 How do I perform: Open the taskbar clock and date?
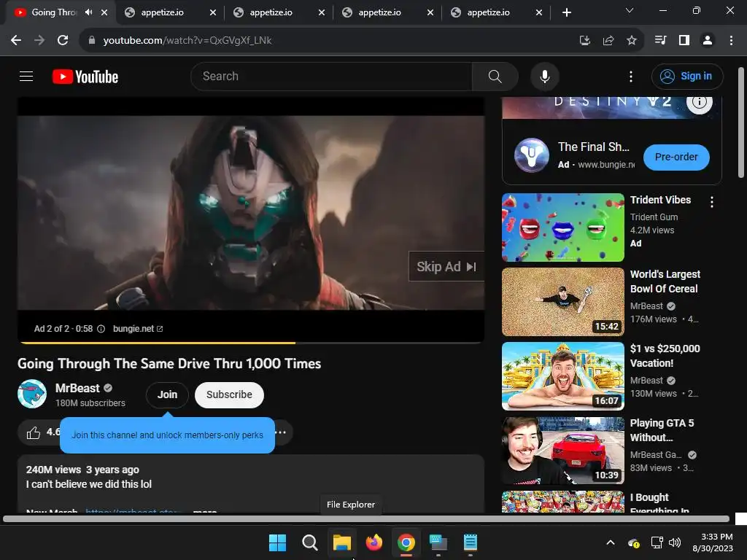pyautogui.click(x=713, y=542)
